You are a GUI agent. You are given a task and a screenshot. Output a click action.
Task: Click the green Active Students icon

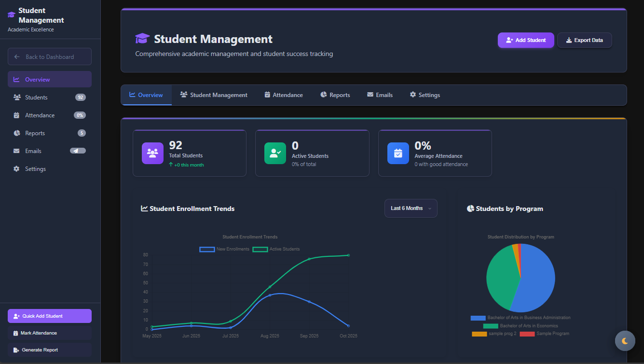[x=275, y=153]
